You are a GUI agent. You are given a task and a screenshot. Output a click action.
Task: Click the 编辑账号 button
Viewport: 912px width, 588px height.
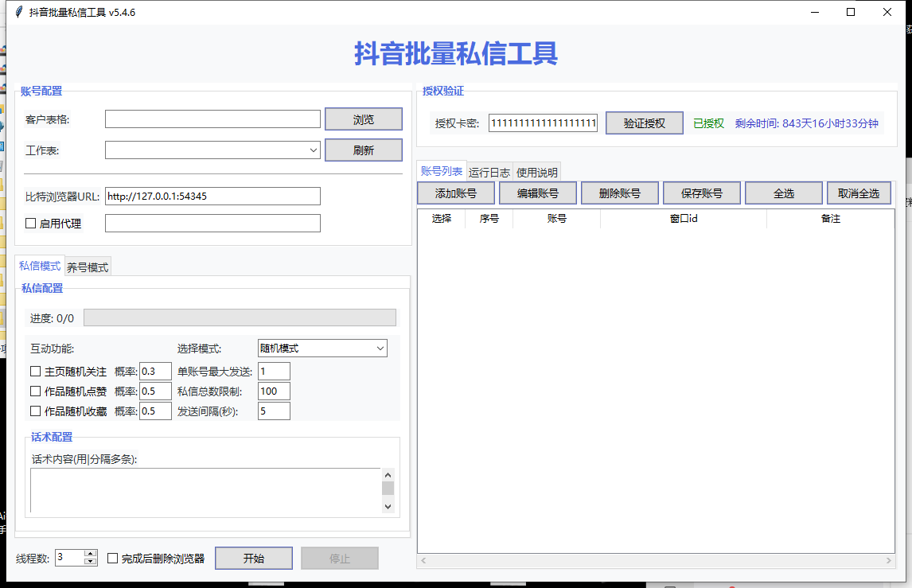point(538,193)
